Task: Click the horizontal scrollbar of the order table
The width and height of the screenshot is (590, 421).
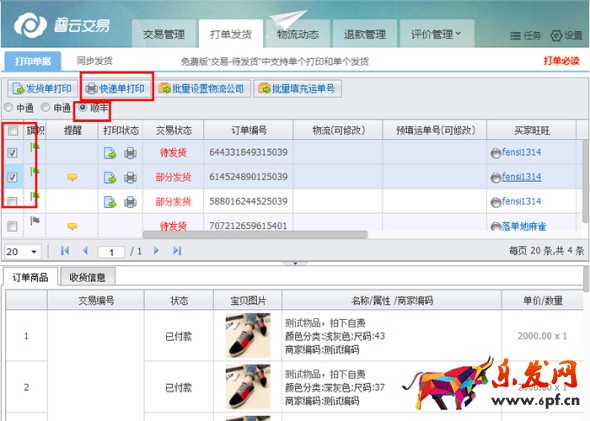Action: (x=255, y=235)
